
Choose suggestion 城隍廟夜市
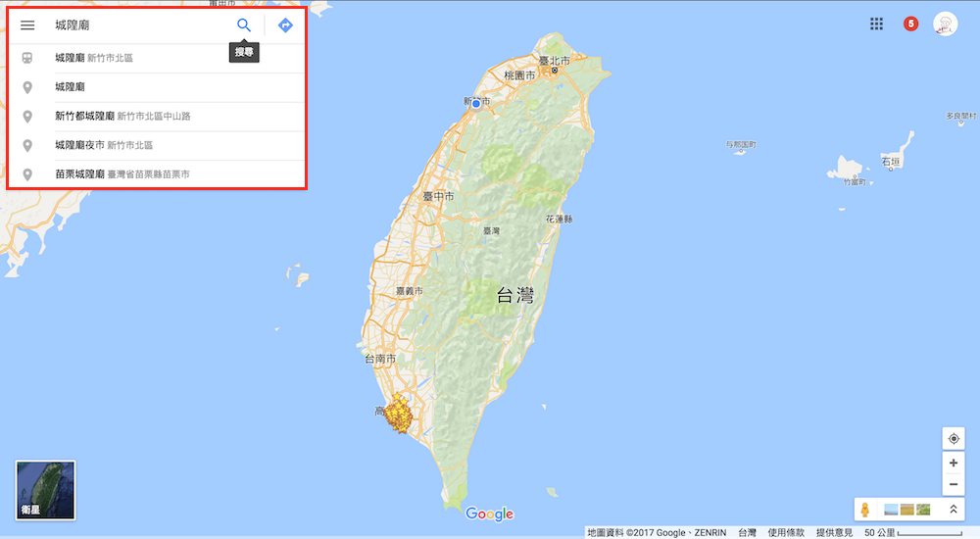(x=156, y=145)
